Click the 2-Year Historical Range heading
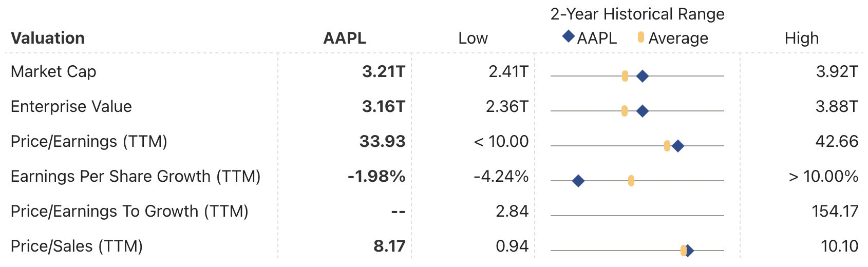The height and width of the screenshot is (267, 868). coord(637,14)
